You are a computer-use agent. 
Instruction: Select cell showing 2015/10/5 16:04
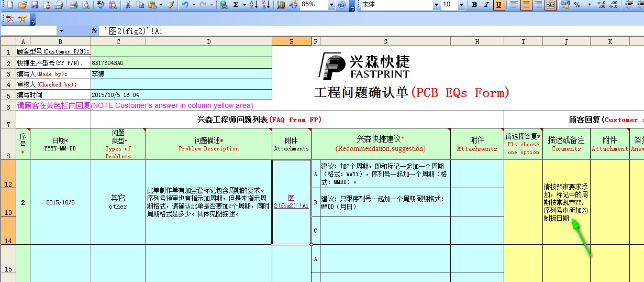tap(181, 95)
